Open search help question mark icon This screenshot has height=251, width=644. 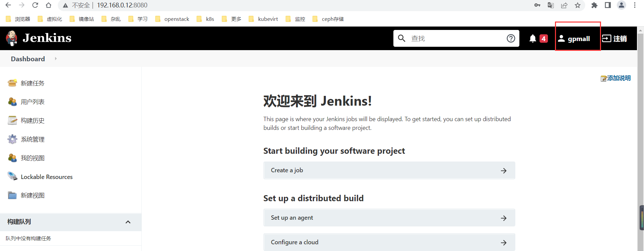click(x=511, y=38)
